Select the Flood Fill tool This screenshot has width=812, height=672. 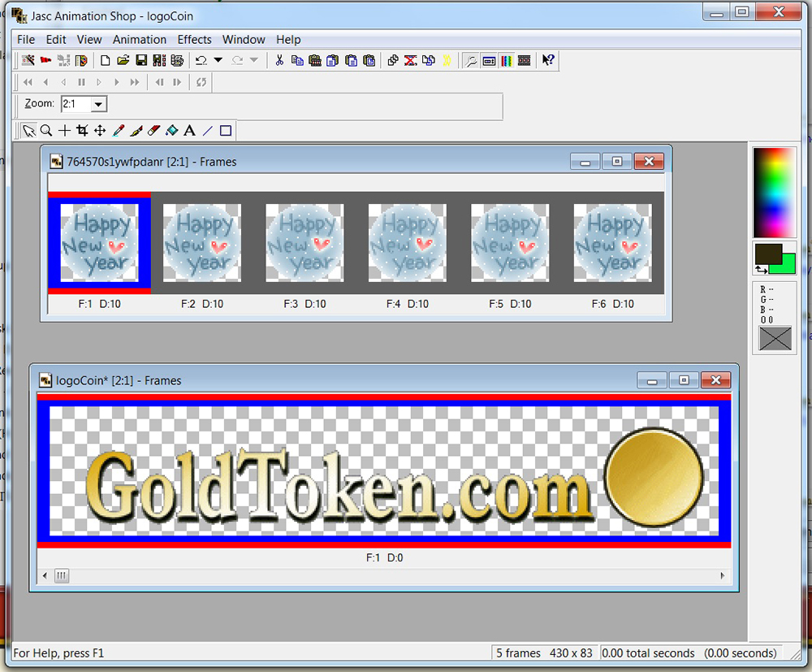171,131
